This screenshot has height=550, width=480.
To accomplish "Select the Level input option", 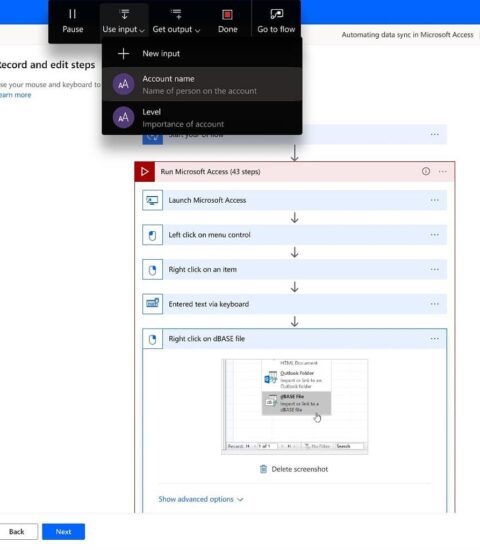I will (x=202, y=118).
